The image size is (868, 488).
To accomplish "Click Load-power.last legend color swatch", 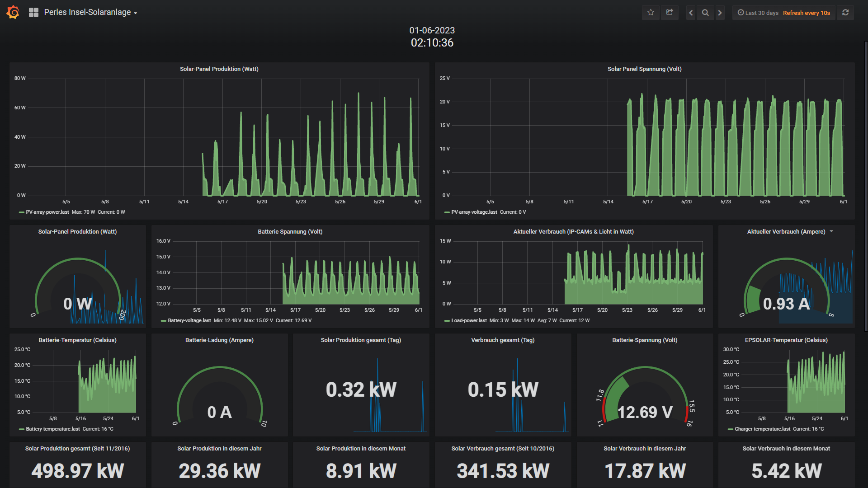I will point(447,321).
